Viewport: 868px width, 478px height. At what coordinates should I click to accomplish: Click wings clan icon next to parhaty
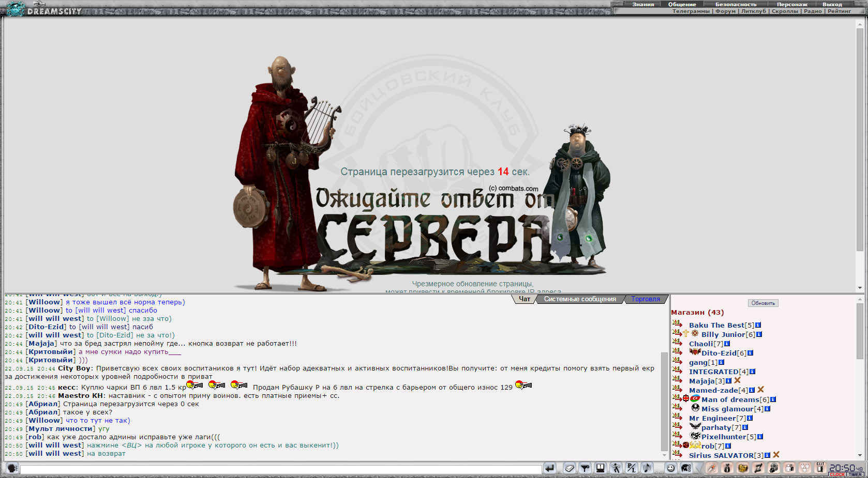695,427
